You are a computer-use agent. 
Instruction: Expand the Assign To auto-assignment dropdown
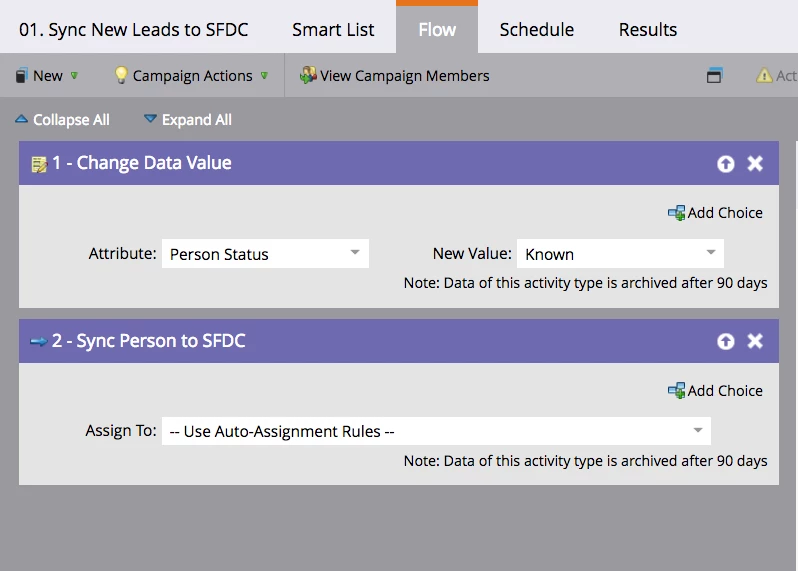click(x=436, y=432)
